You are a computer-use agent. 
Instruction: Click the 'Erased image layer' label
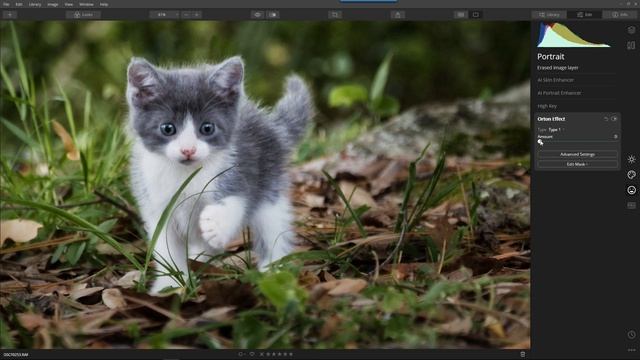[558, 68]
